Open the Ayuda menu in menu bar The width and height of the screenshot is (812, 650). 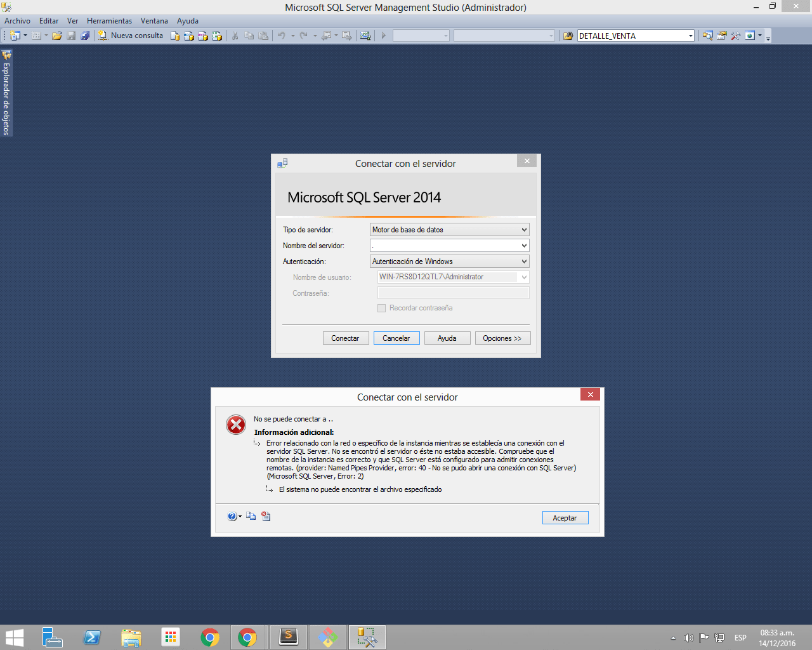pyautogui.click(x=188, y=21)
